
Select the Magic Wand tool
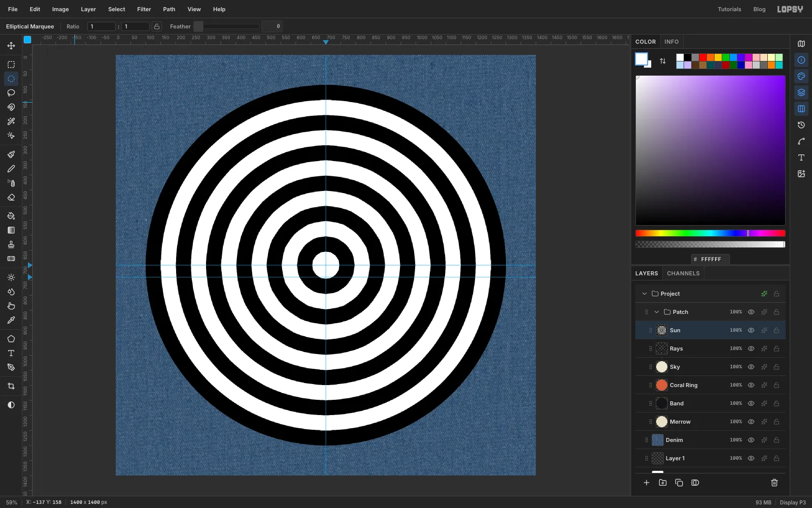coord(11,121)
